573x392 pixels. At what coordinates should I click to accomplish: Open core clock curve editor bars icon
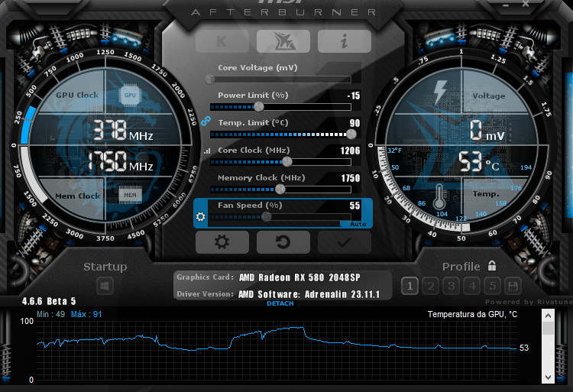click(x=207, y=151)
